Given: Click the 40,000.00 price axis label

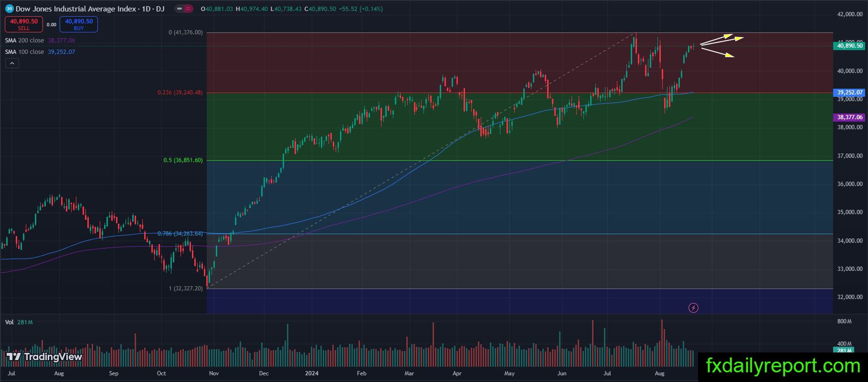Looking at the screenshot, I should (850, 71).
